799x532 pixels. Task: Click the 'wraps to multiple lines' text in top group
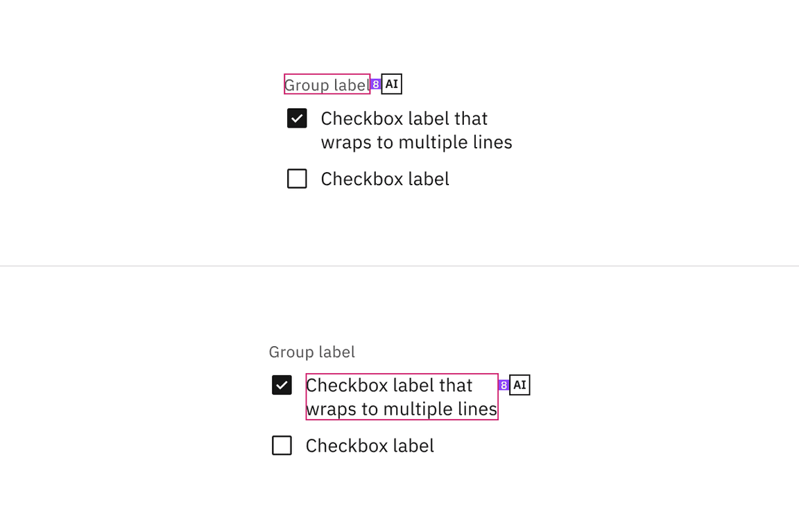pos(416,141)
